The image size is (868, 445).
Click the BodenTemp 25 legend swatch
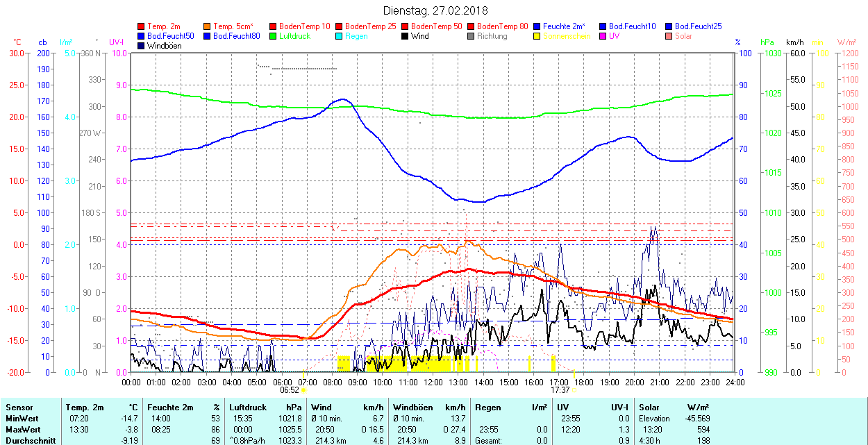[x=339, y=26]
